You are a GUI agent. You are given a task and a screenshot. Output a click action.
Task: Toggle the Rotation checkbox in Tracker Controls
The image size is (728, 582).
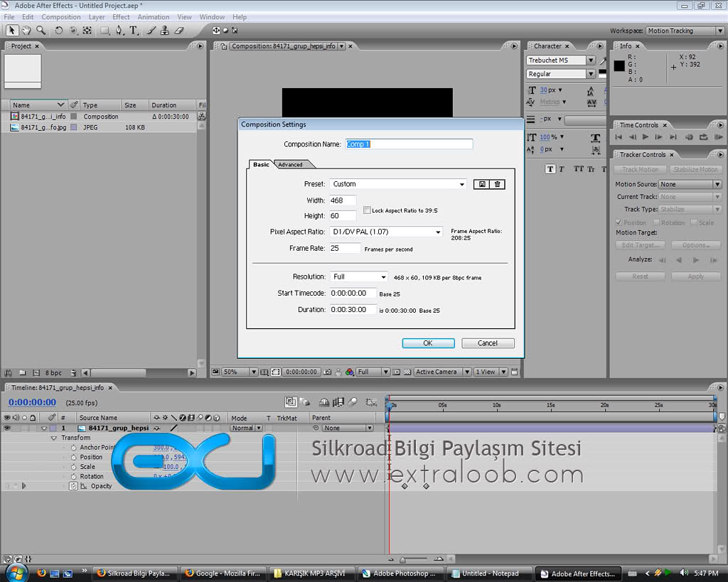(x=656, y=222)
